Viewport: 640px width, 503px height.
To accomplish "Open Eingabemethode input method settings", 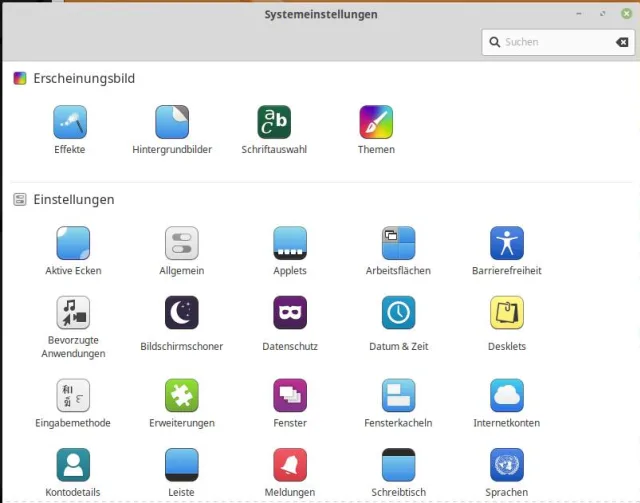I will 73,395.
